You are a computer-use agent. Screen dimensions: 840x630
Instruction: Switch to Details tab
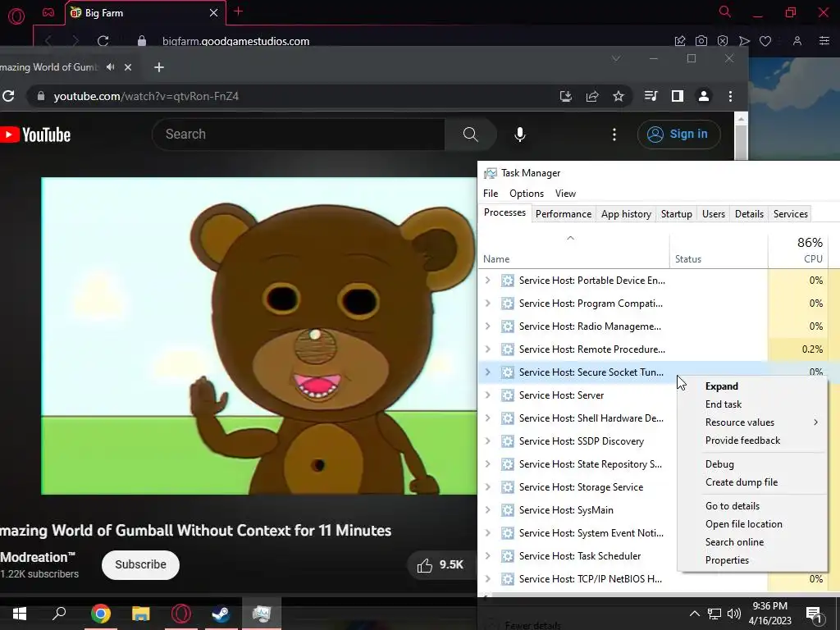(749, 214)
